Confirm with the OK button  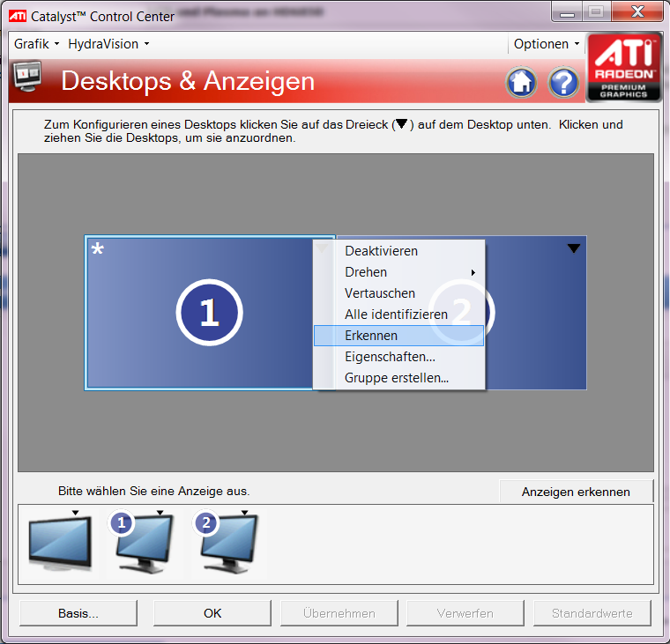tap(212, 613)
